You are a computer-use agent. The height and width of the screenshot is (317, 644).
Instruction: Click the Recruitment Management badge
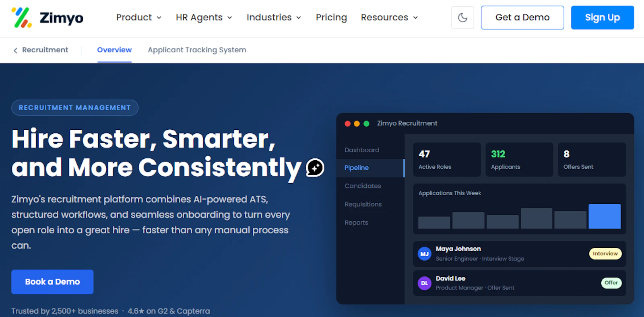click(75, 108)
